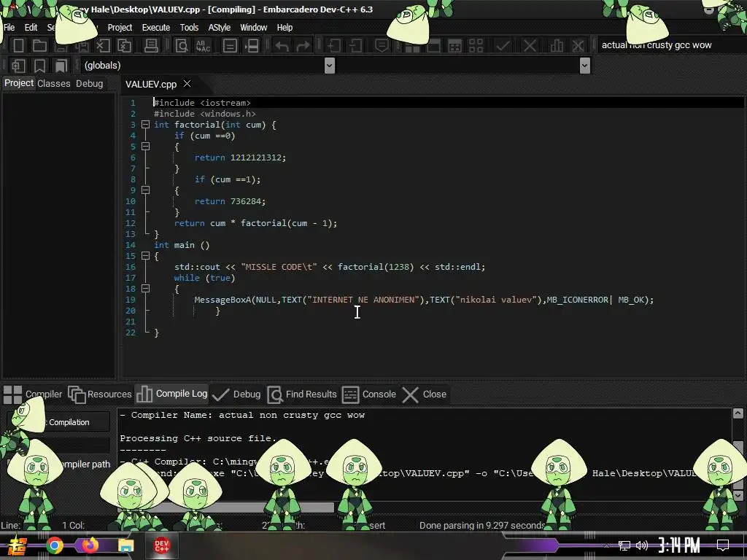This screenshot has height=560, width=747.
Task: Open the Tools menu
Action: click(x=189, y=28)
